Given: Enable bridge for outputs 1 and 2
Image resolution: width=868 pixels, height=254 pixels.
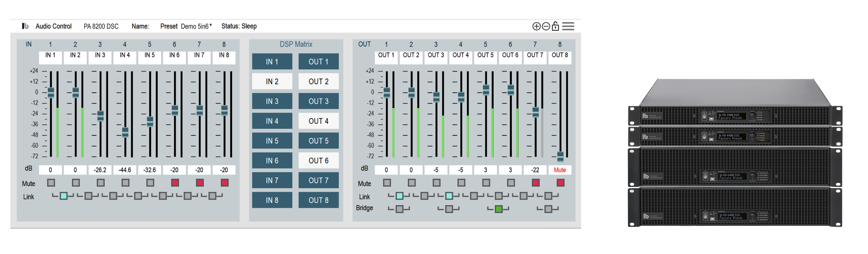Looking at the screenshot, I should (399, 209).
